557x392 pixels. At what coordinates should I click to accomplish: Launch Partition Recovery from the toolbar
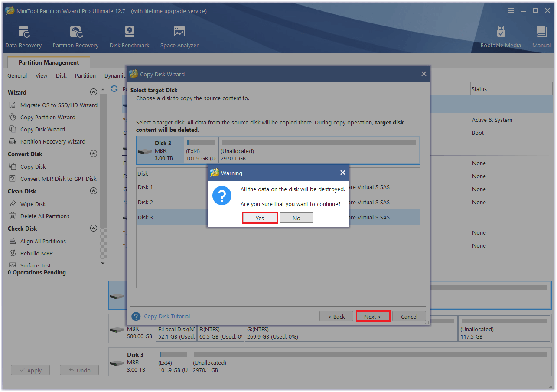coord(75,37)
